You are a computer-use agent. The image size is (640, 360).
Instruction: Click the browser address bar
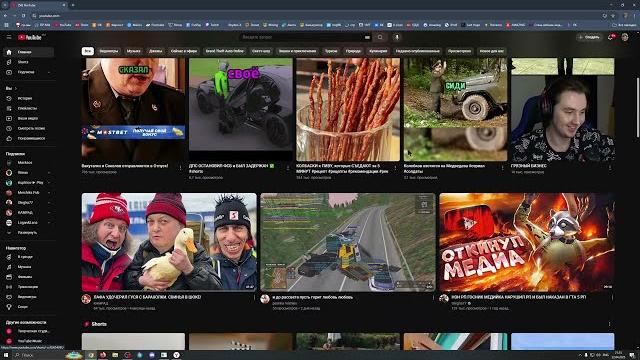pos(310,16)
